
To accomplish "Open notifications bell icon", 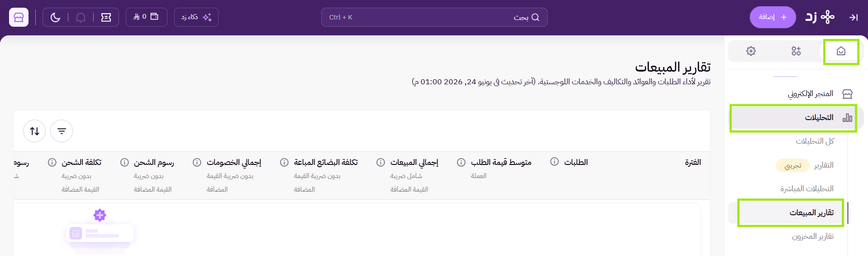I will (x=81, y=17).
